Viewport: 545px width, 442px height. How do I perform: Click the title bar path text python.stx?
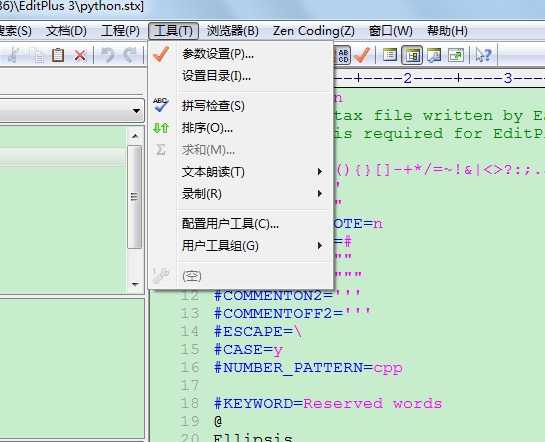click(111, 7)
